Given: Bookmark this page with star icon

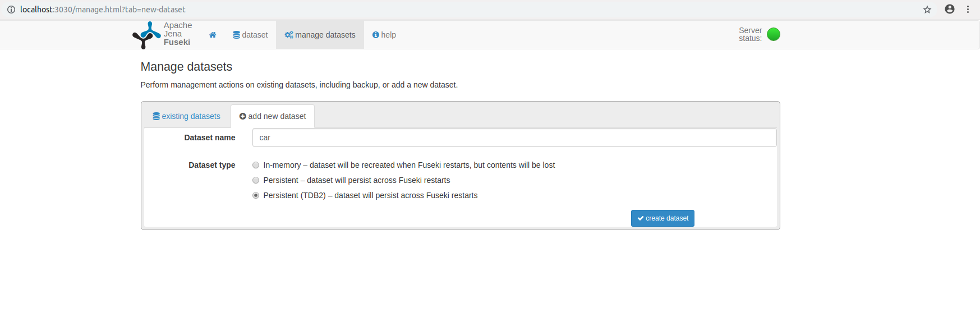Looking at the screenshot, I should 927,10.
